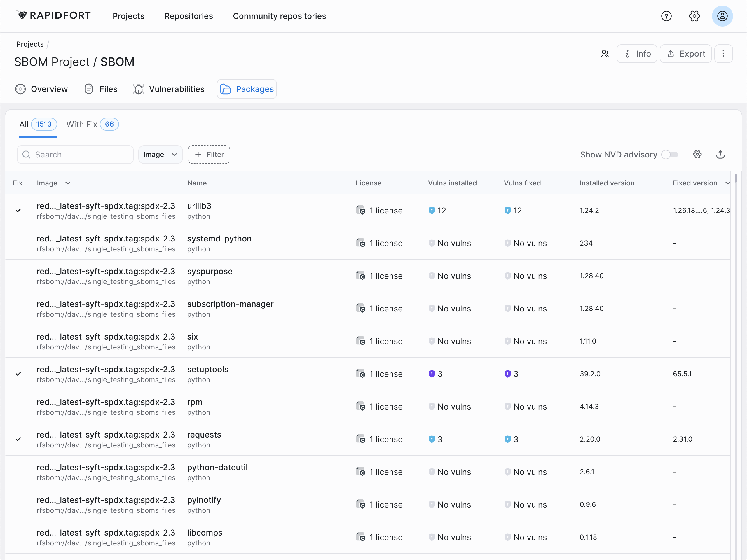Open the three-dot more options menu
This screenshot has height=560, width=747.
coord(723,54)
